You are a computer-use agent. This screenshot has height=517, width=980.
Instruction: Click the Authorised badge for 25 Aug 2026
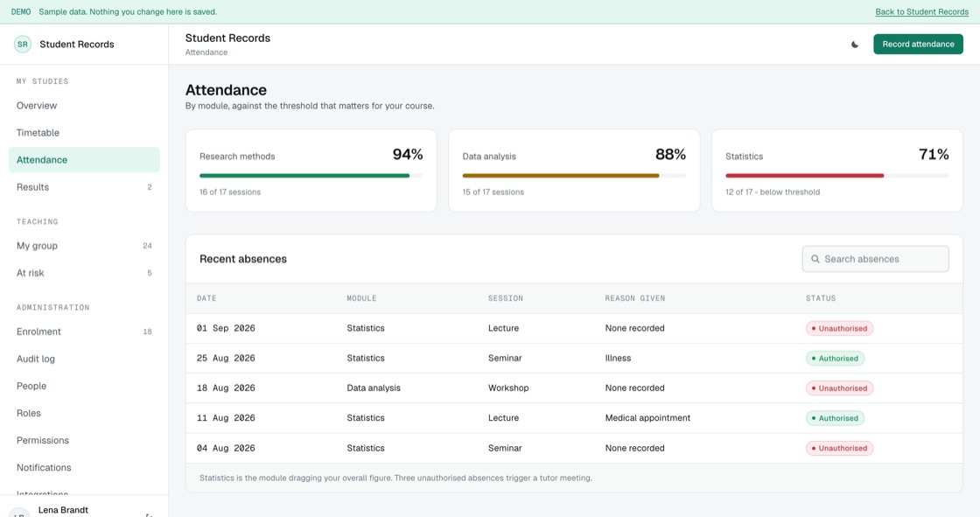(x=835, y=358)
